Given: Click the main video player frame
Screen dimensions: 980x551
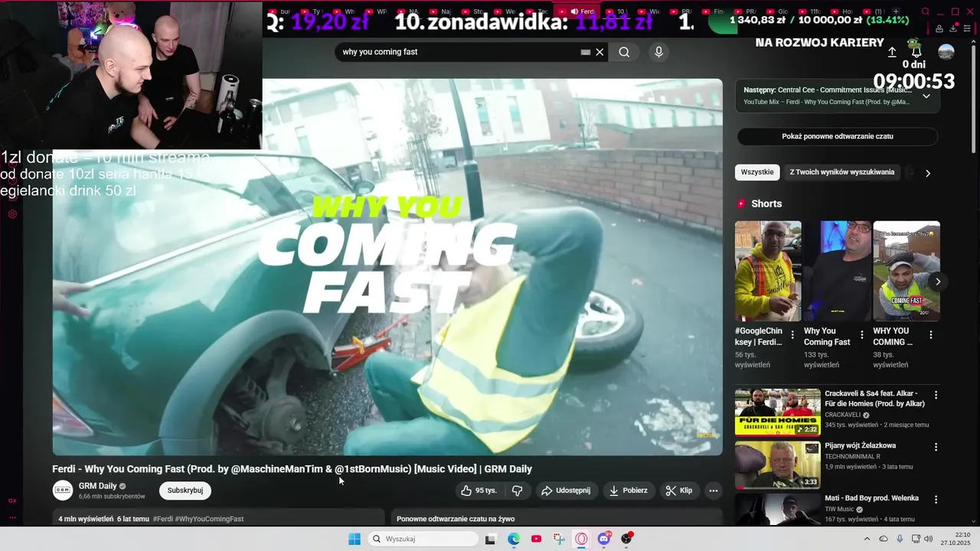Looking at the screenshot, I should coord(387,267).
